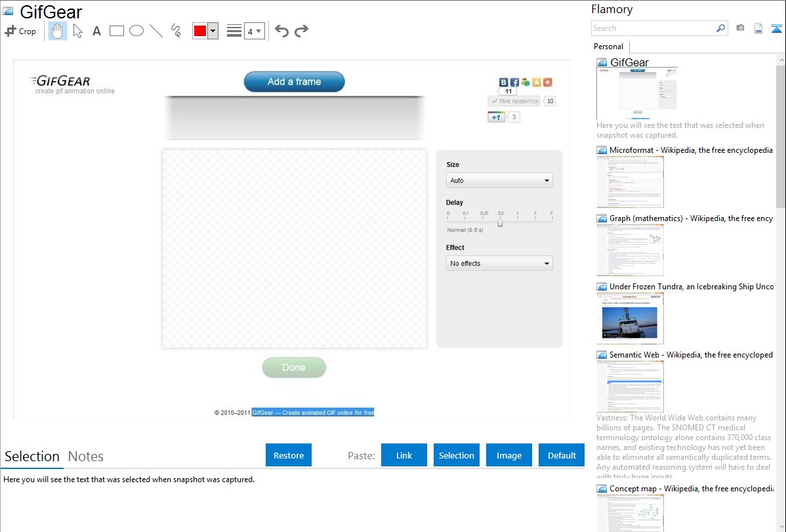Click the snapshot list scrollbar thumb

(781, 136)
